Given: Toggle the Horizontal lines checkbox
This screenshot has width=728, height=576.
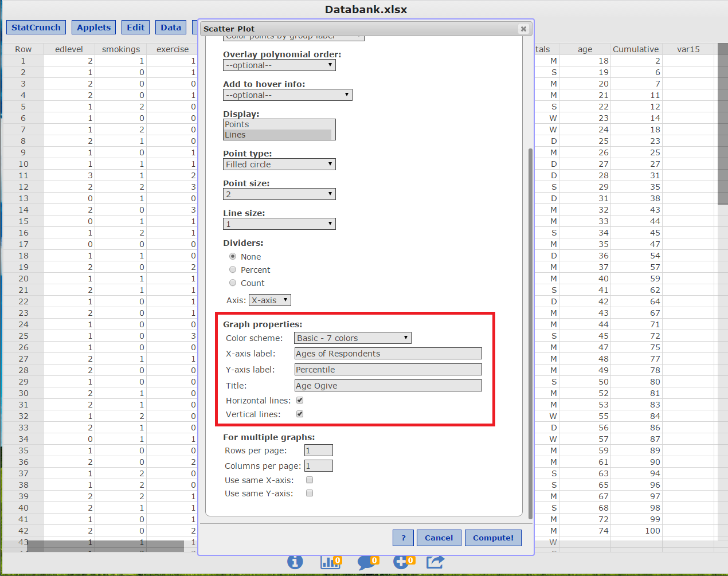Looking at the screenshot, I should coord(300,400).
